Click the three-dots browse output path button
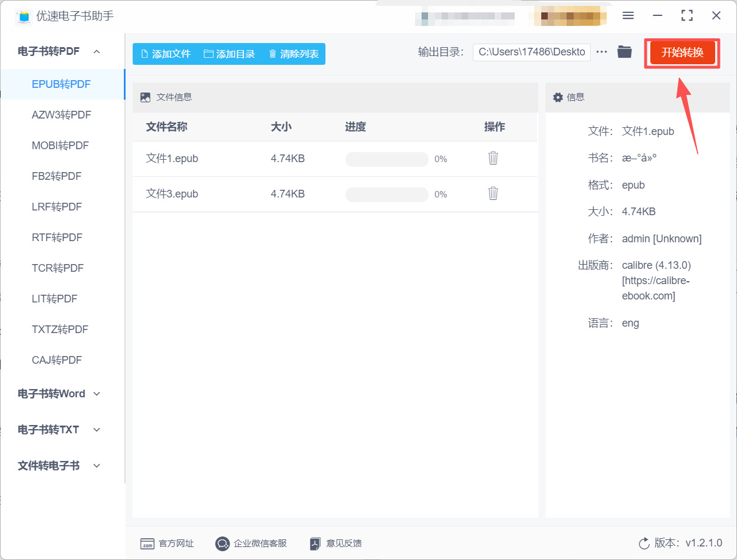The width and height of the screenshot is (737, 560). tap(601, 52)
